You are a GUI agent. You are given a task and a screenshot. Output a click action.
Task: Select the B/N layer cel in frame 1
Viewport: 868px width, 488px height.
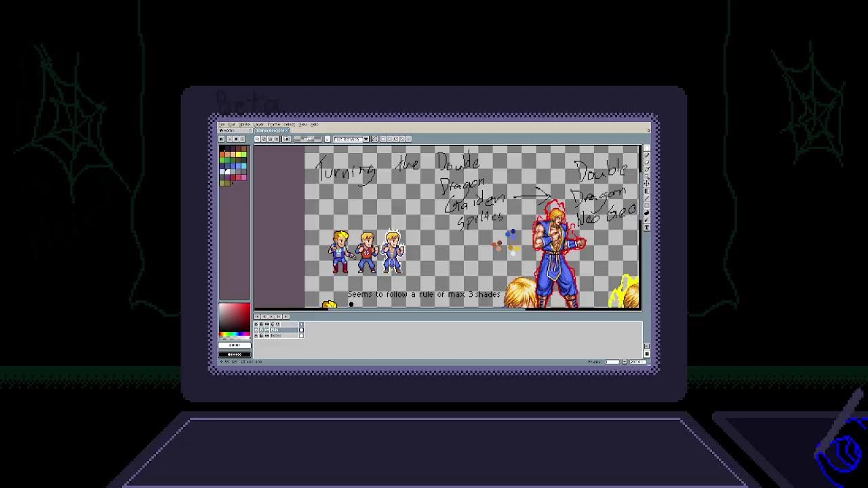click(x=301, y=330)
